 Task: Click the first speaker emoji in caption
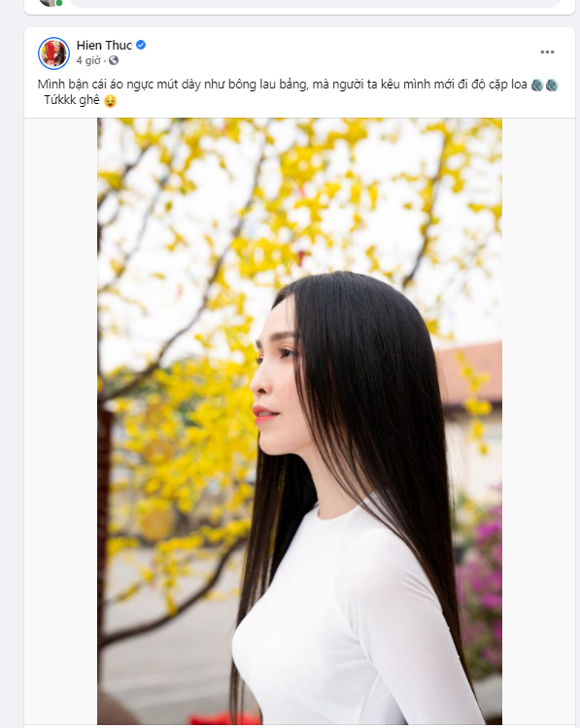(537, 85)
